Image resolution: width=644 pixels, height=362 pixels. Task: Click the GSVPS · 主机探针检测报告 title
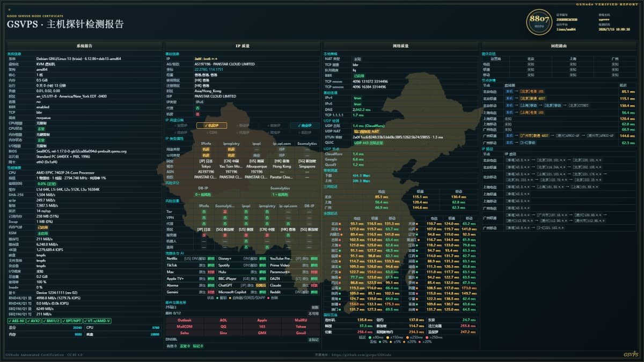(65, 25)
